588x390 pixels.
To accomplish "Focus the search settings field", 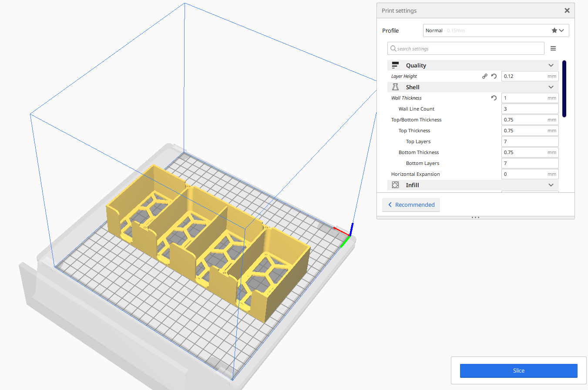I will click(x=466, y=48).
